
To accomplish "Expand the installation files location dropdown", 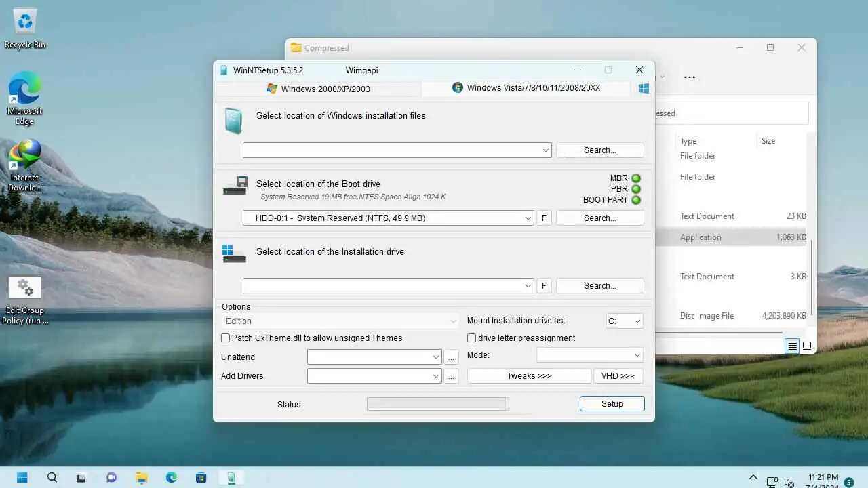I will point(546,150).
